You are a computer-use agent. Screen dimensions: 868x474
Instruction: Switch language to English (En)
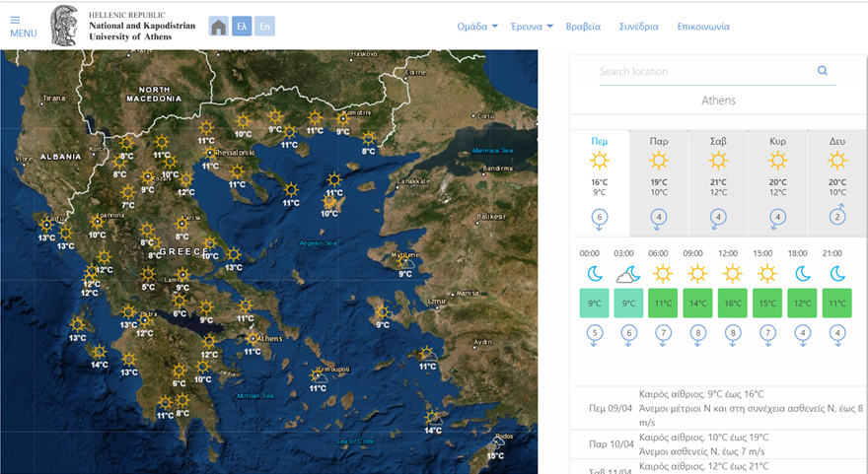(264, 27)
